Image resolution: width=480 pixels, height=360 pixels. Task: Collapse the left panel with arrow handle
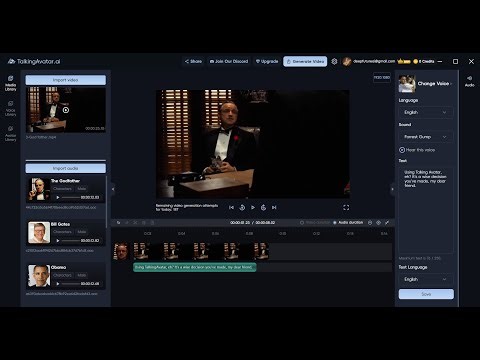click(x=113, y=189)
